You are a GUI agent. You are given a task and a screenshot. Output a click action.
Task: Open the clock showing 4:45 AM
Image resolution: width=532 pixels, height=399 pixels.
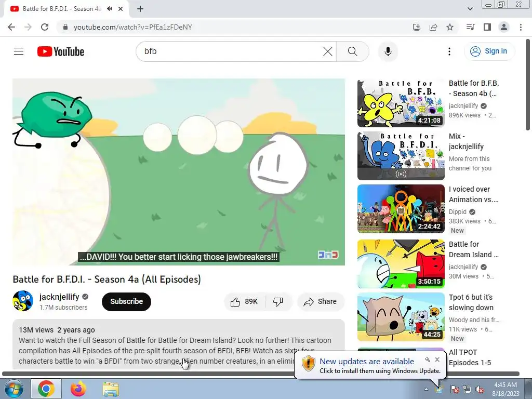(505, 389)
